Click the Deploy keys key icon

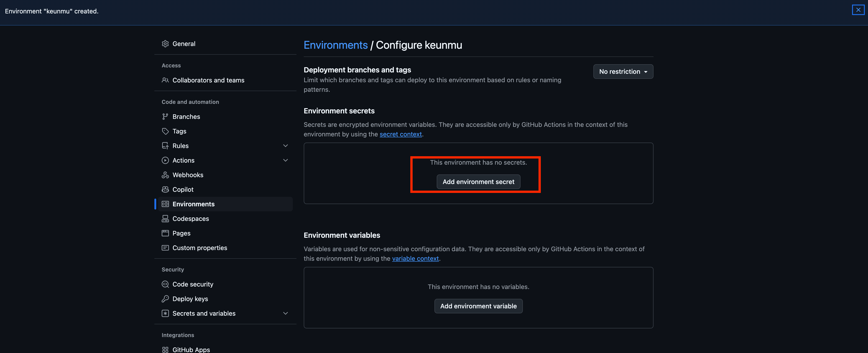pyautogui.click(x=165, y=299)
